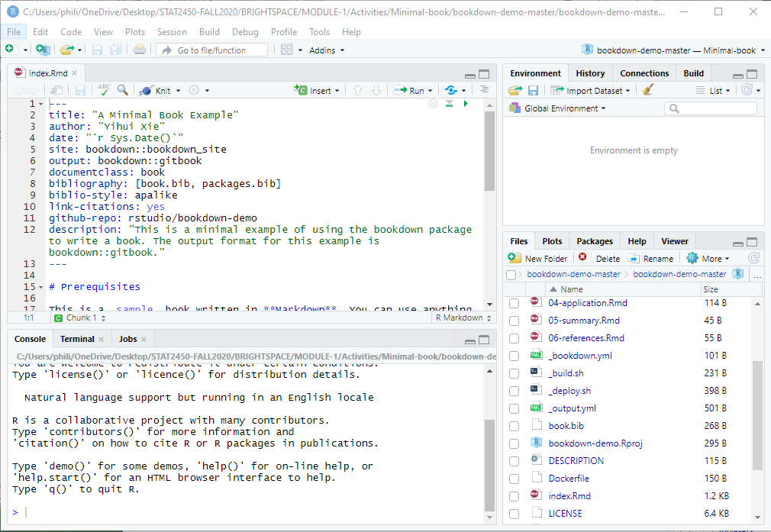
Task: Click the Load Workspace icon in Environment pane
Action: click(515, 91)
